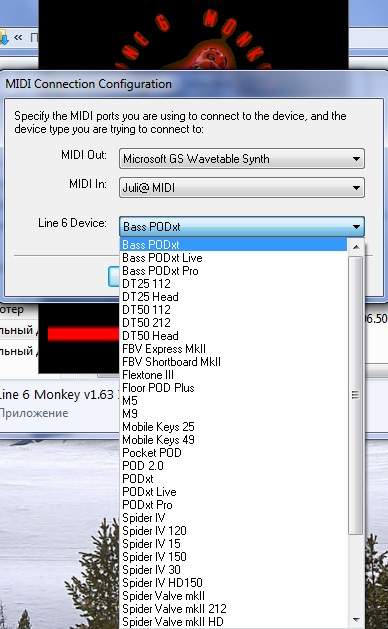
Task: Select Pocket POD from list
Action: [x=234, y=453]
